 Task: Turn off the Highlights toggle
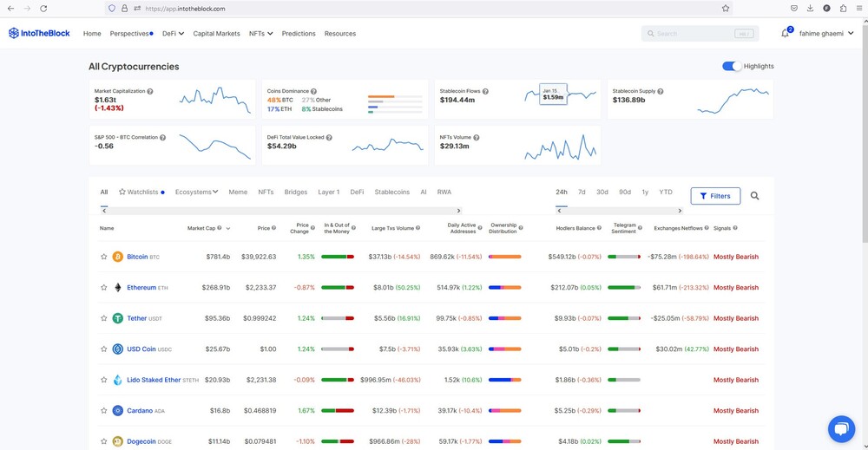point(731,66)
